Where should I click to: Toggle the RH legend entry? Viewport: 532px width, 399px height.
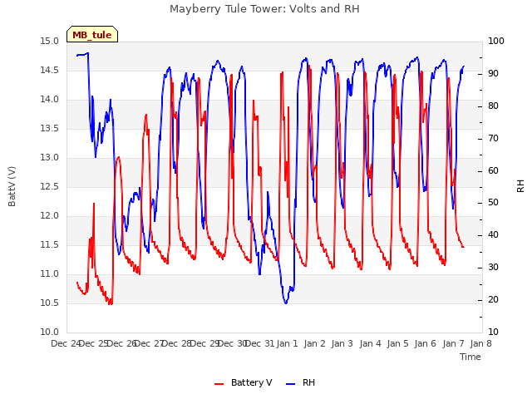[301, 382]
